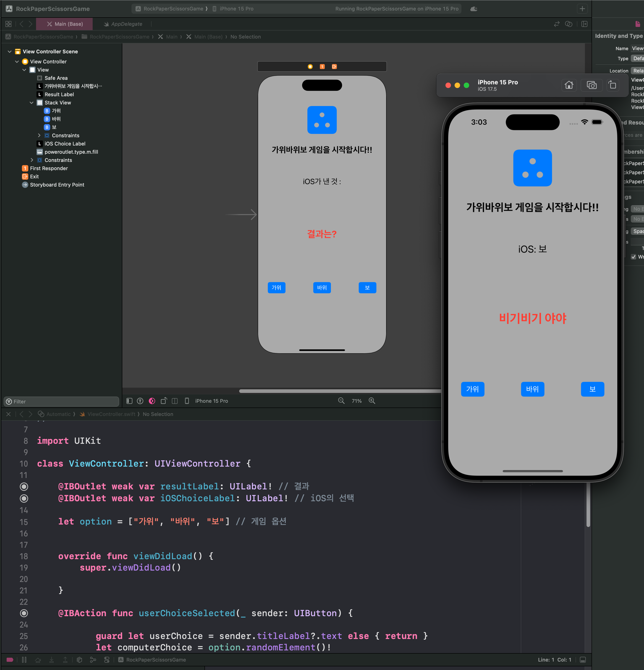Click the outline Filter field
This screenshot has height=670, width=644.
[62, 401]
